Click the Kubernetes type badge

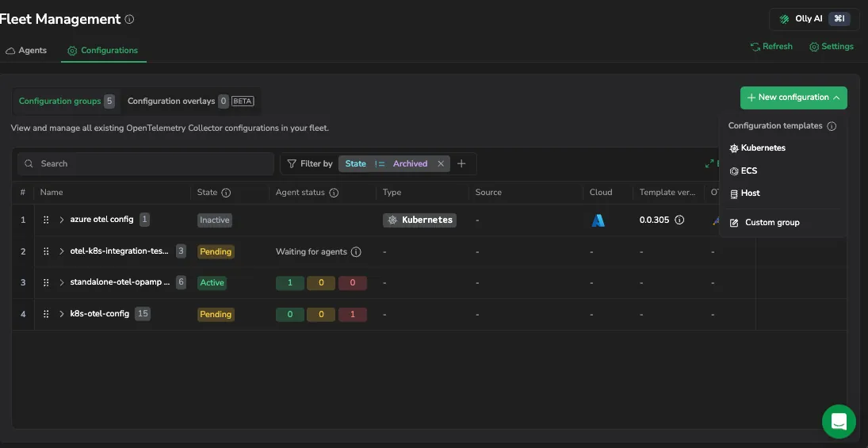[419, 220]
